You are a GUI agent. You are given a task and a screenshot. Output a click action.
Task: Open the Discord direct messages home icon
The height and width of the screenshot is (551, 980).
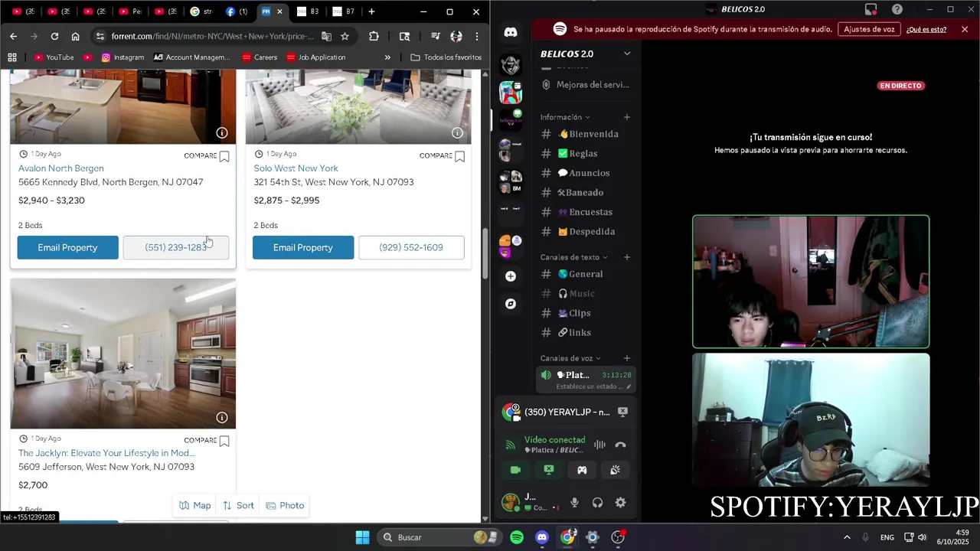tap(511, 32)
